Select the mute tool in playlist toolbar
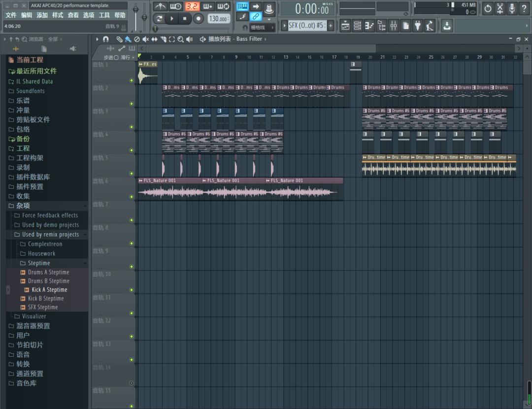Screen dimensions: 532x409 click(145, 39)
